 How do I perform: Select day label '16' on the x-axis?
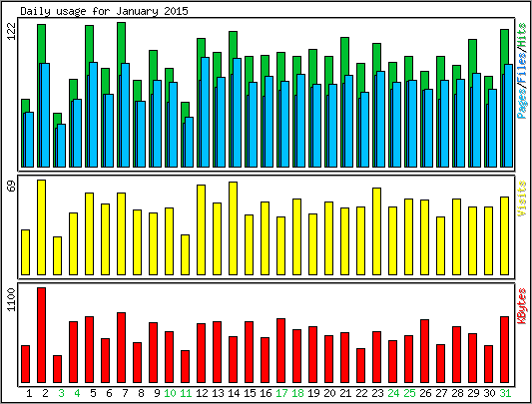tap(266, 393)
